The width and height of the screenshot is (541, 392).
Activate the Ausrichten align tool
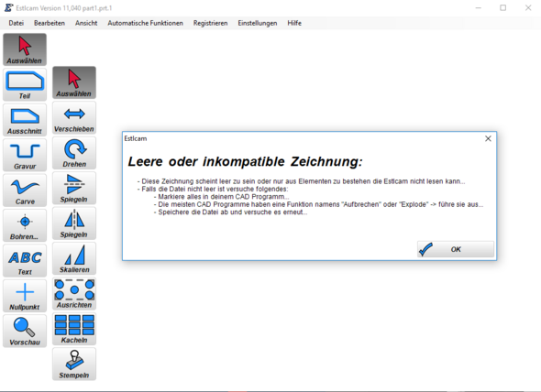click(x=74, y=294)
